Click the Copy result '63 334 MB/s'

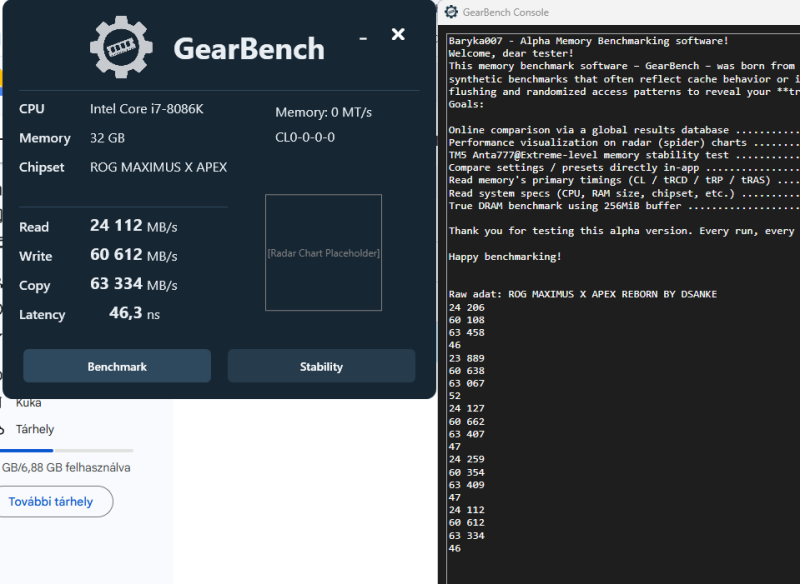134,284
